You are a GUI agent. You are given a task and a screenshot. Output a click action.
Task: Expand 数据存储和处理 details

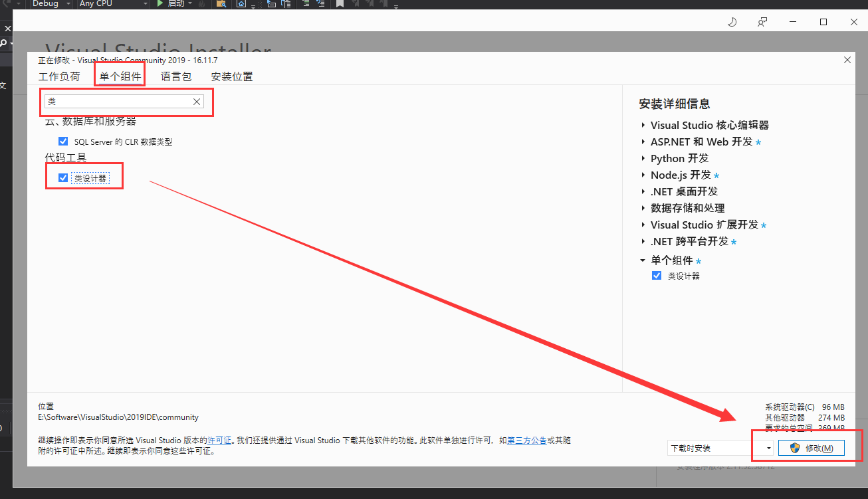pyautogui.click(x=643, y=208)
